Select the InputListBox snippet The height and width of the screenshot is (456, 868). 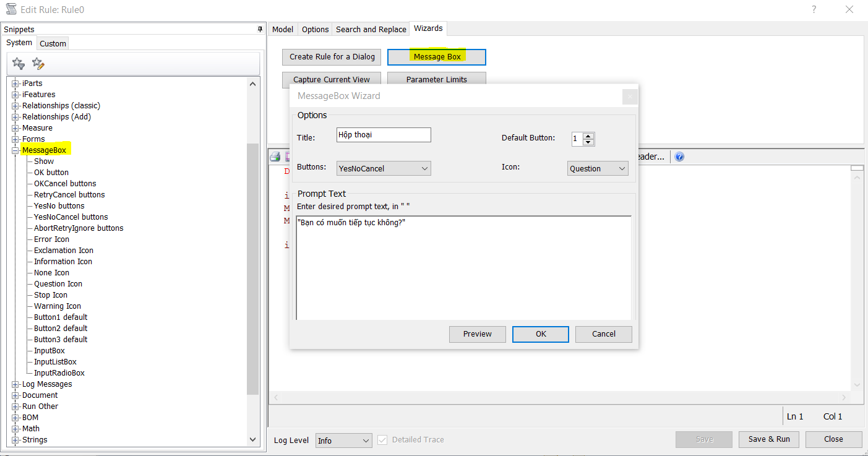[x=55, y=362]
